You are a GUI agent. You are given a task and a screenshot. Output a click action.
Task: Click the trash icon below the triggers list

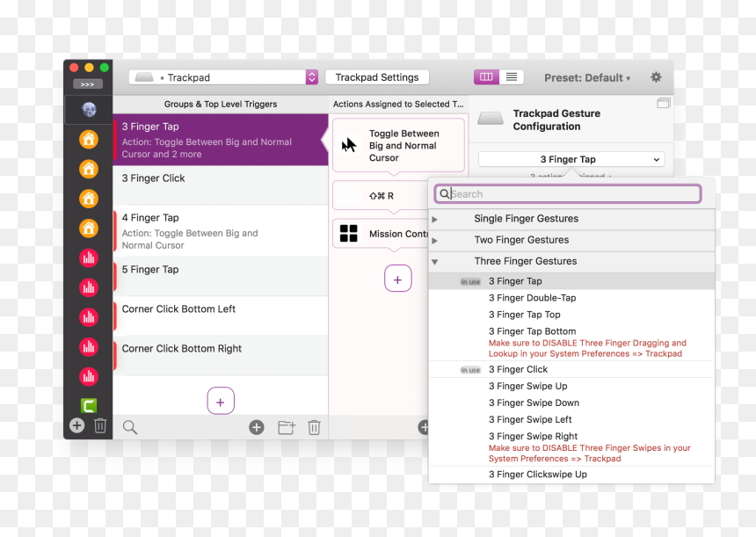pos(314,427)
